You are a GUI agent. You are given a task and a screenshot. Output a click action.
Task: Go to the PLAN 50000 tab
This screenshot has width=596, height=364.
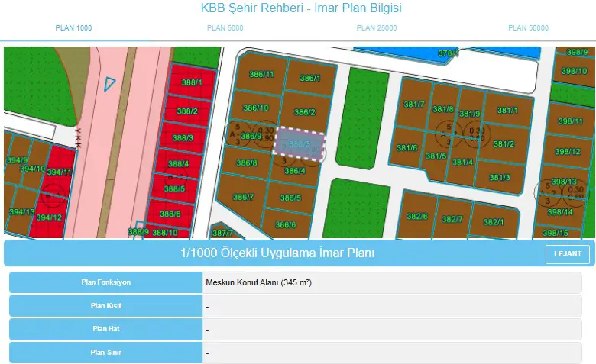[528, 28]
